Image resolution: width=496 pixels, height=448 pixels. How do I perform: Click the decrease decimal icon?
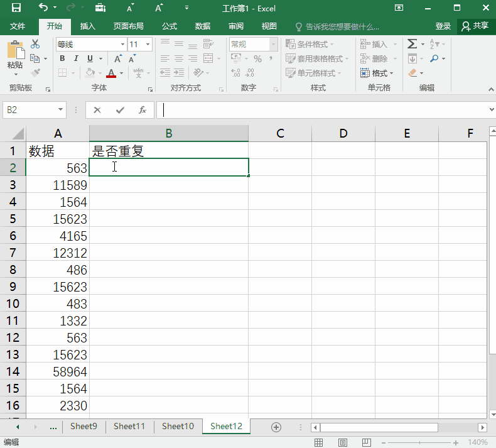tap(250, 73)
